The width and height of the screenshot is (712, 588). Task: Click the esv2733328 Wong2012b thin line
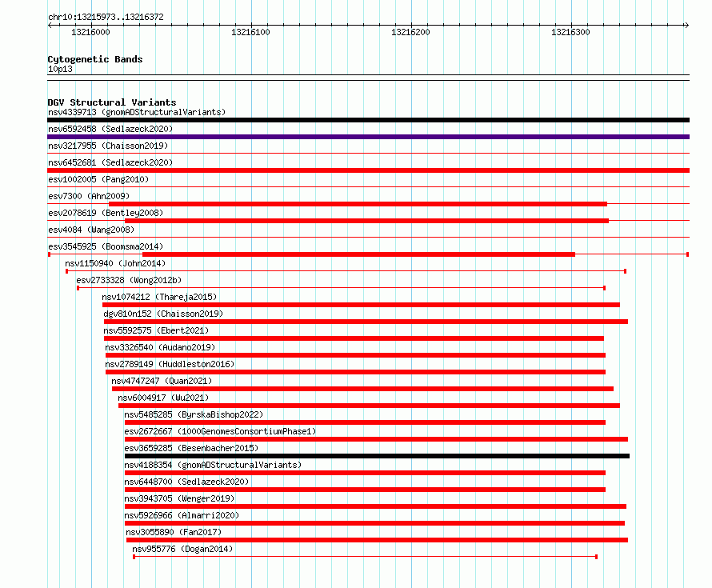pyautogui.click(x=341, y=288)
